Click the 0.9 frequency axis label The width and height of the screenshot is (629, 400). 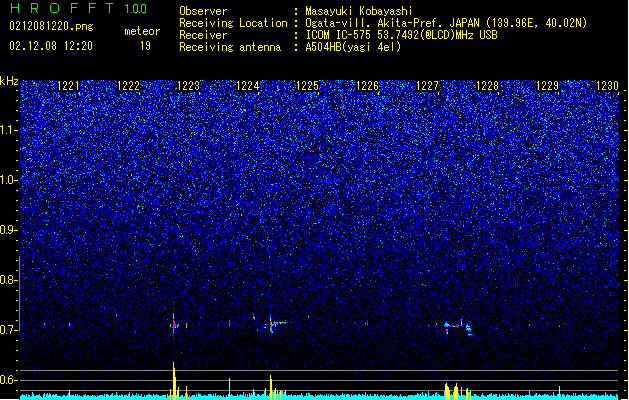pyautogui.click(x=9, y=230)
